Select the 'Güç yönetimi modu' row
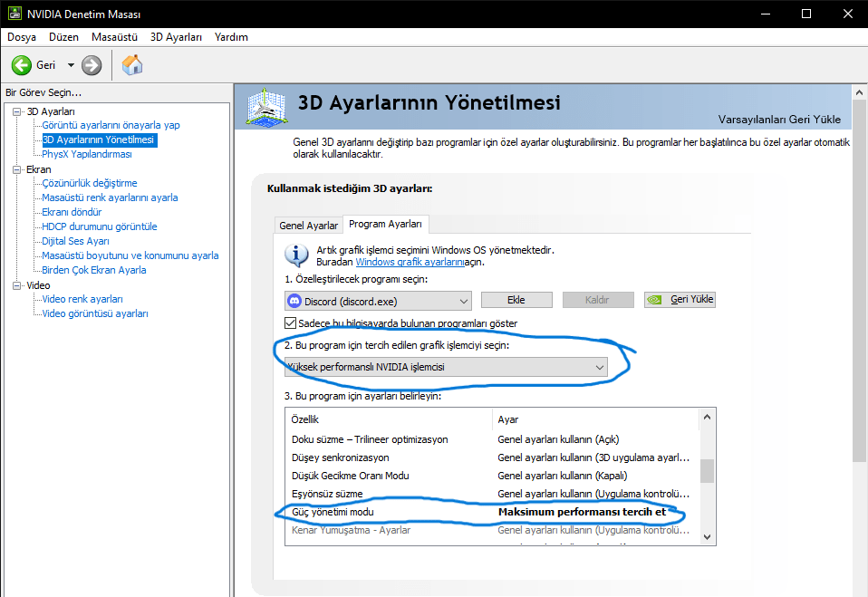868x597 pixels. [493, 512]
